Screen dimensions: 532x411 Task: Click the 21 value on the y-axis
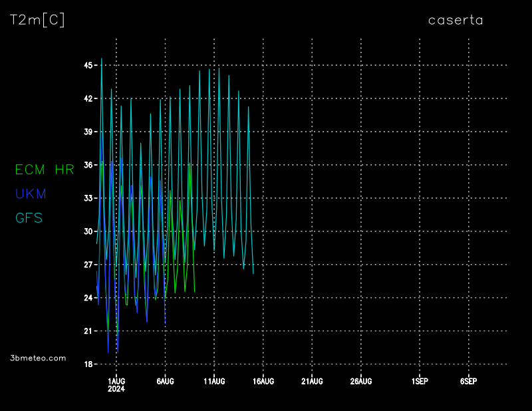pos(88,331)
